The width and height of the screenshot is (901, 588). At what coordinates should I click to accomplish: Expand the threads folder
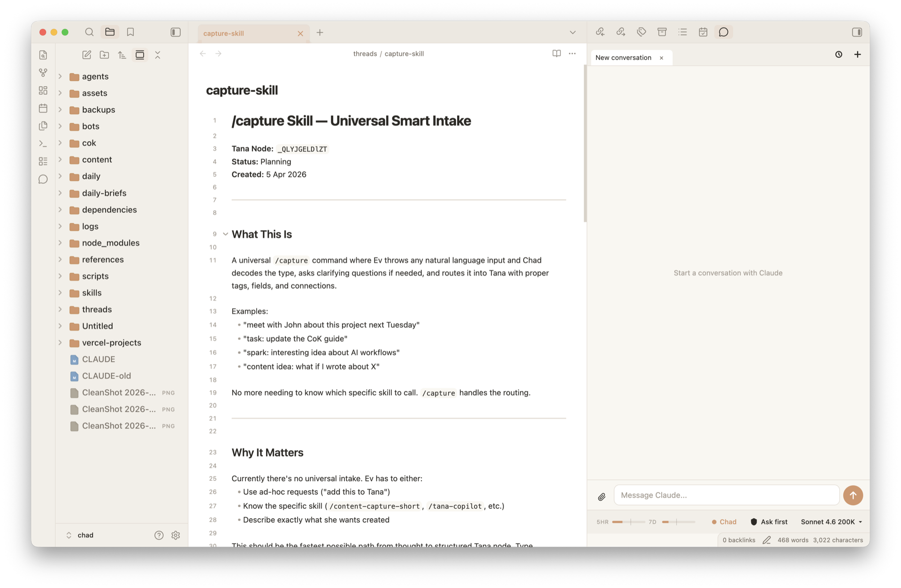(x=60, y=309)
